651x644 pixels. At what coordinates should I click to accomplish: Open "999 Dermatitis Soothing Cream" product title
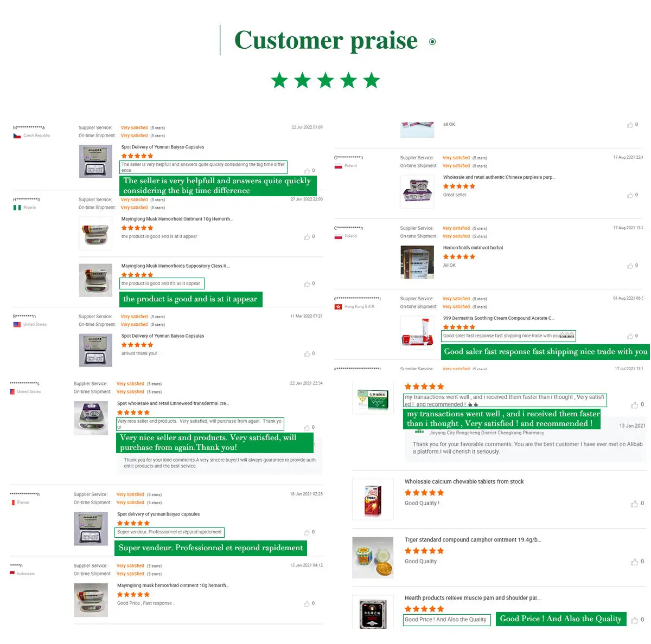pyautogui.click(x=498, y=318)
